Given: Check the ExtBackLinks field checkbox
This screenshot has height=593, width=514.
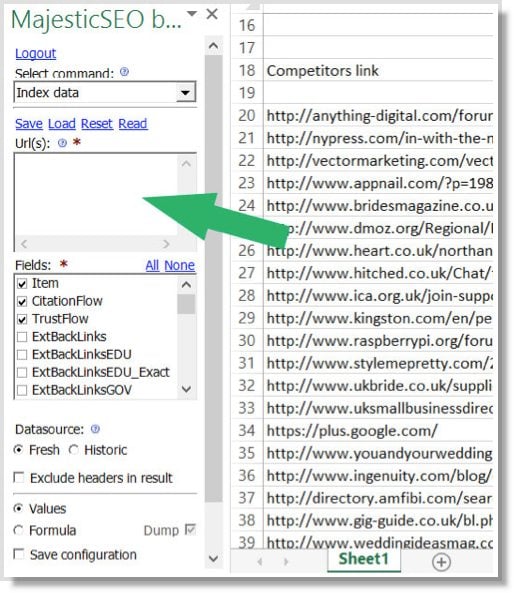Looking at the screenshot, I should pyautogui.click(x=22, y=337).
